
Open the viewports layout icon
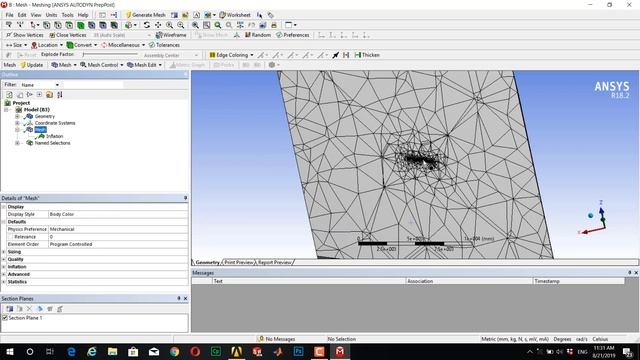pyautogui.click(x=290, y=25)
